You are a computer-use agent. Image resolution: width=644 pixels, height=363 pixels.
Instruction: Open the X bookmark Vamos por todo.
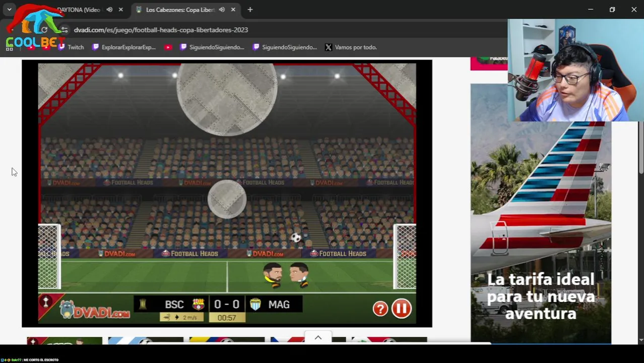351,47
